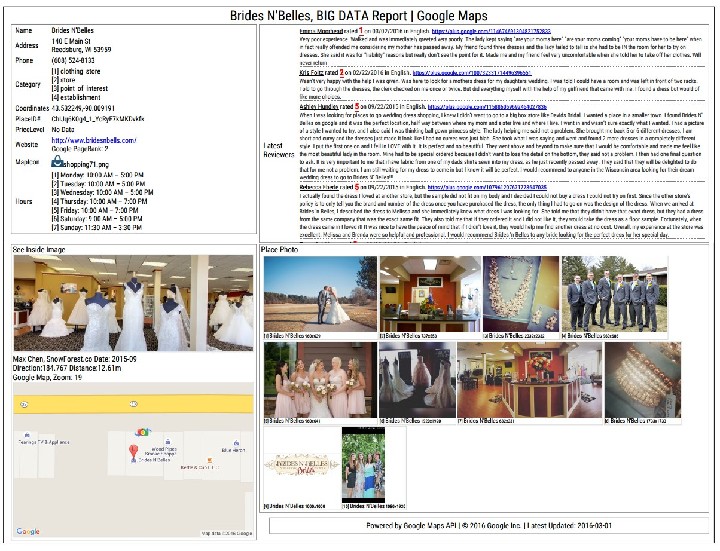Click the Google PageRank text
Viewport: 720px width, 551px height.
[80, 149]
